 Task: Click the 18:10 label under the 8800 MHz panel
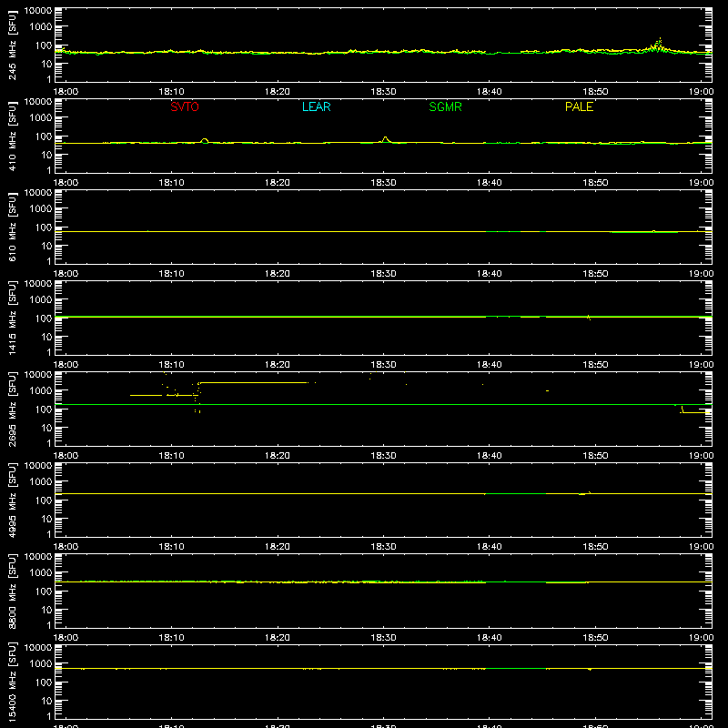click(171, 638)
